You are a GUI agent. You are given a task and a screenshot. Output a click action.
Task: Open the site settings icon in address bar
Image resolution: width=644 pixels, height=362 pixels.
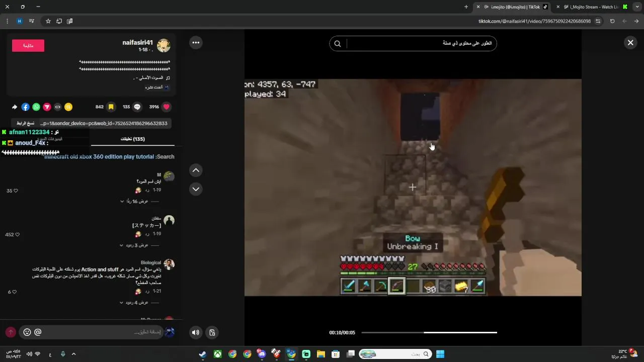[598, 21]
